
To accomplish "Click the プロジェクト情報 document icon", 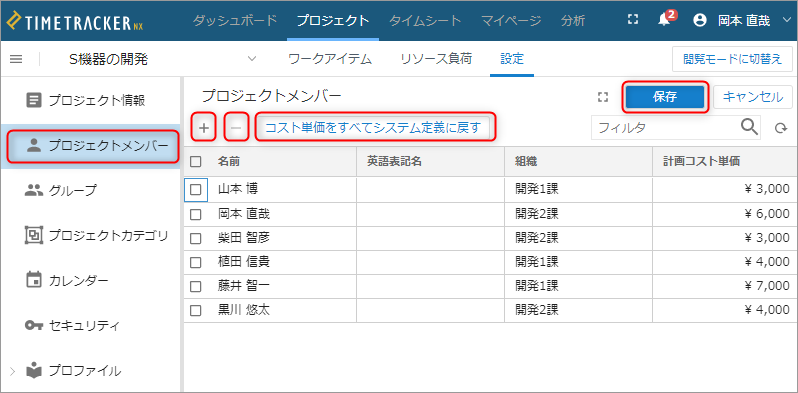I will coord(34,100).
